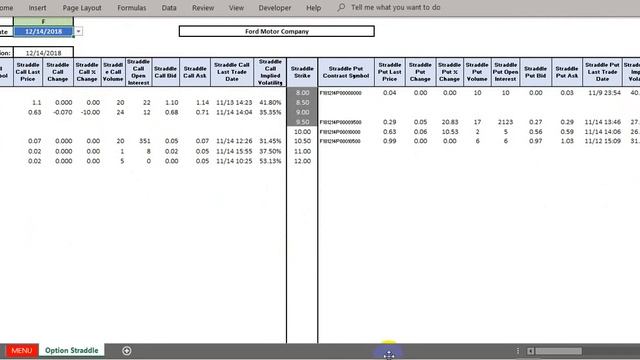
Task: Open the Developer ribbon tab
Action: click(x=275, y=8)
